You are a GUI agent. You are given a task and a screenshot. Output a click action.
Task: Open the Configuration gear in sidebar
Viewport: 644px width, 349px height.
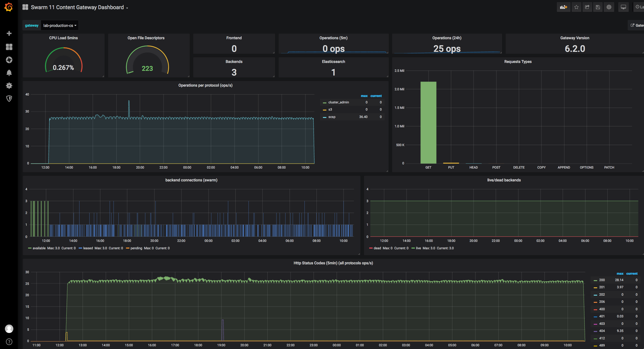coord(9,86)
